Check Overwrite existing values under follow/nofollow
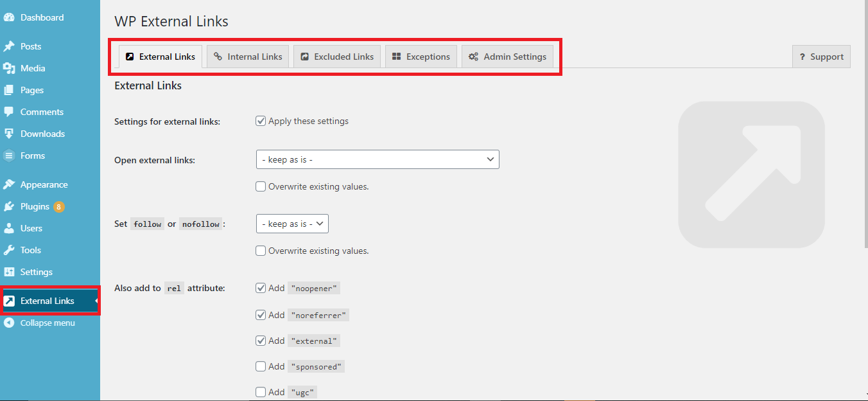The height and width of the screenshot is (401, 868). 261,251
